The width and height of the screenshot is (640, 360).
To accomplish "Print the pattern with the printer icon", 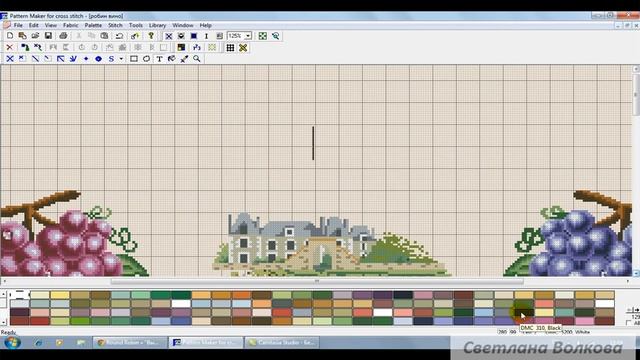I will [63, 36].
